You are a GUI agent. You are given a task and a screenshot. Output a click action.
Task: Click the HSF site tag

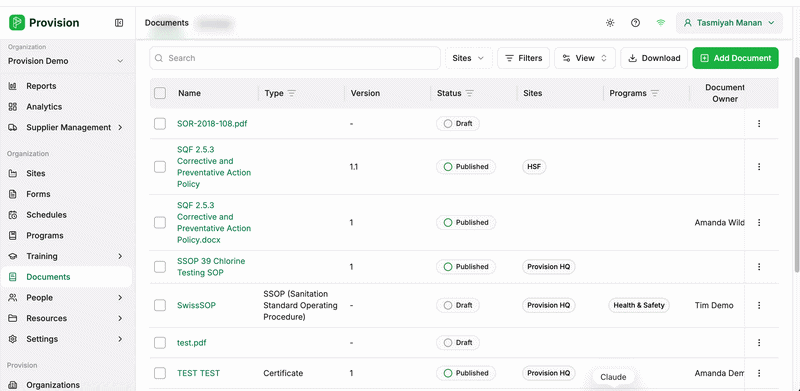point(534,166)
